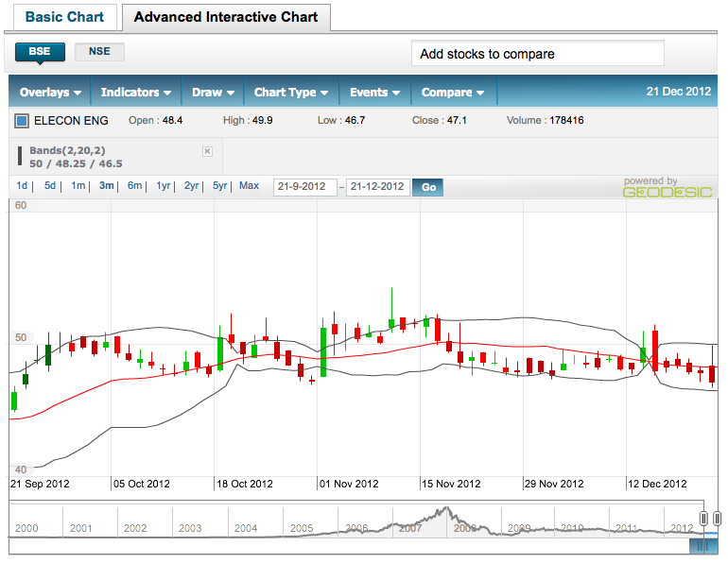Open the Events dropdown menu
The image size is (728, 563).
point(374,93)
